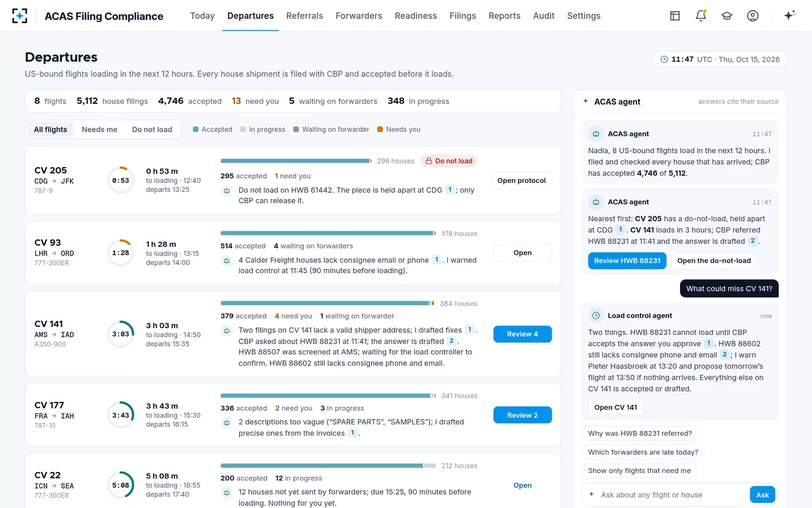Click the ACAS app logo icon
The image size is (812, 508).
(x=20, y=16)
